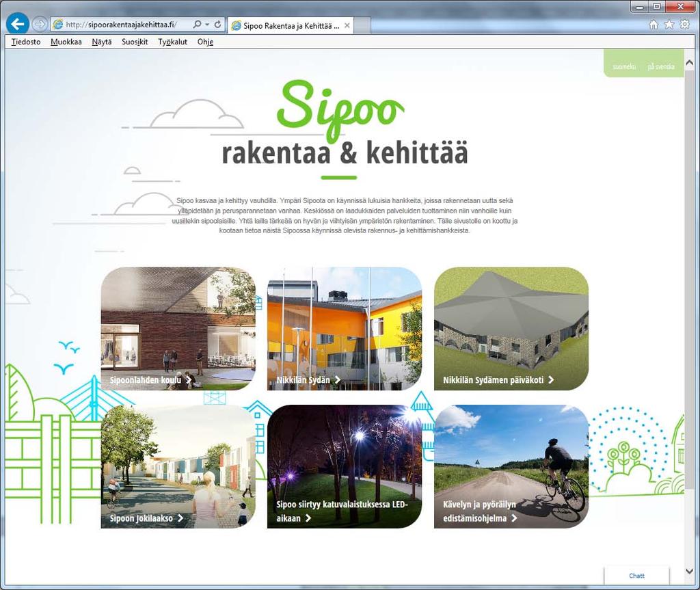Open the Tools gear icon
Screen dimensions: 700x590
coord(684,25)
